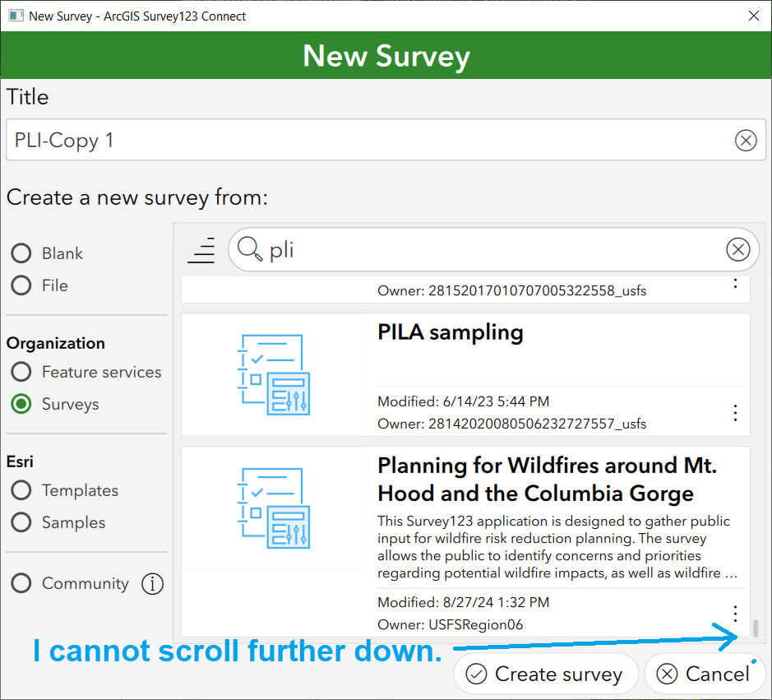Click the survey list scrollbar thumb
772x700 pixels.
755,628
